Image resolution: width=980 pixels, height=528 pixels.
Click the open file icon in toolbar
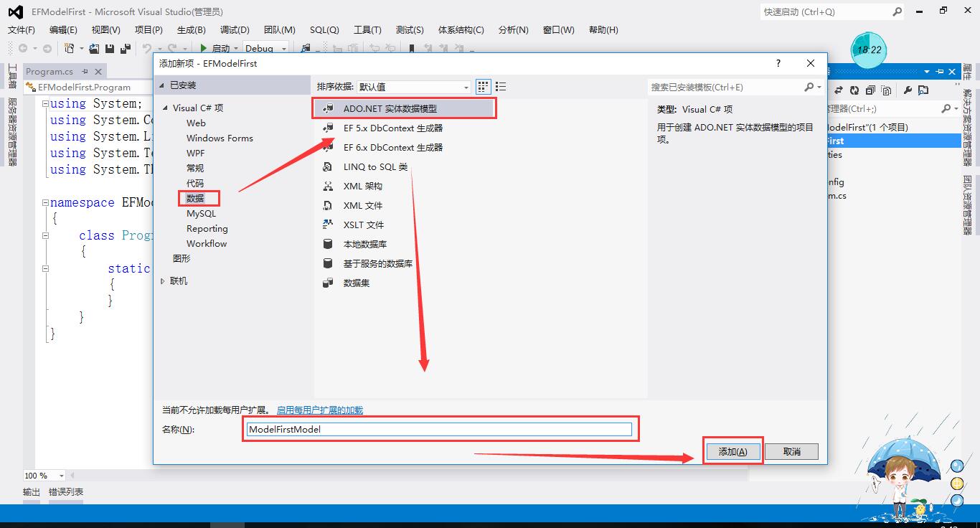point(94,48)
